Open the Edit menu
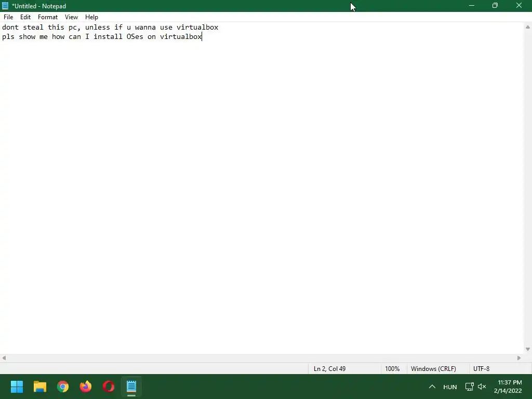This screenshot has height=399, width=532. [x=25, y=17]
